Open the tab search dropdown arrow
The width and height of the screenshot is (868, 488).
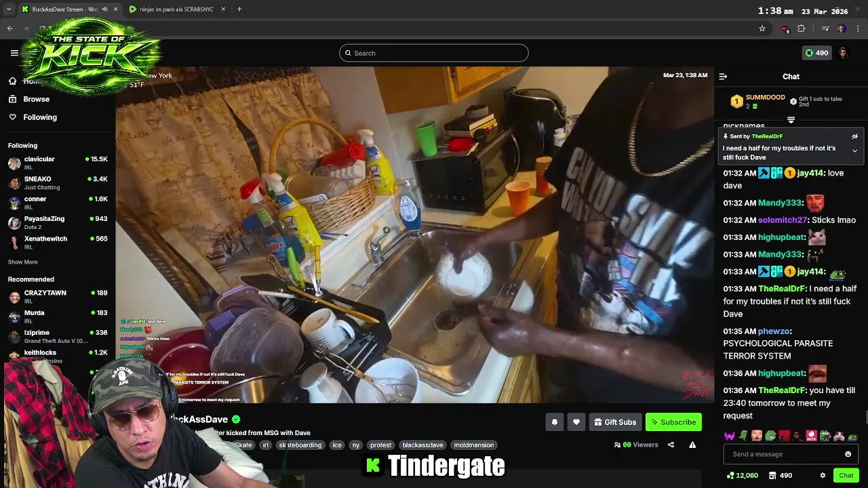pyautogui.click(x=9, y=9)
